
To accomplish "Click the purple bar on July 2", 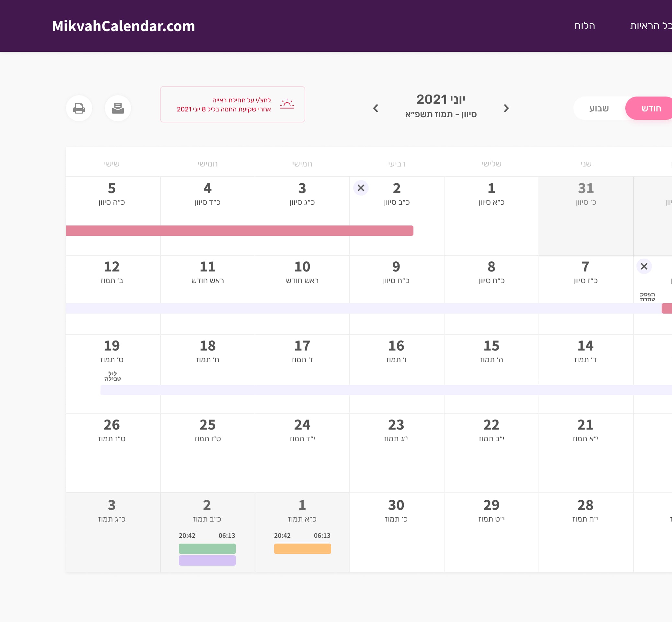I will tap(207, 560).
